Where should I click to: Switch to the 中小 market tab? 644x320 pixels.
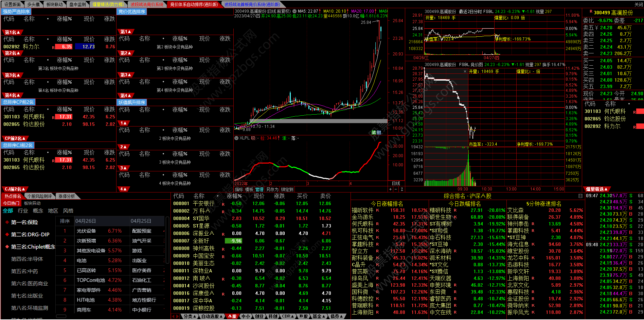246,316
